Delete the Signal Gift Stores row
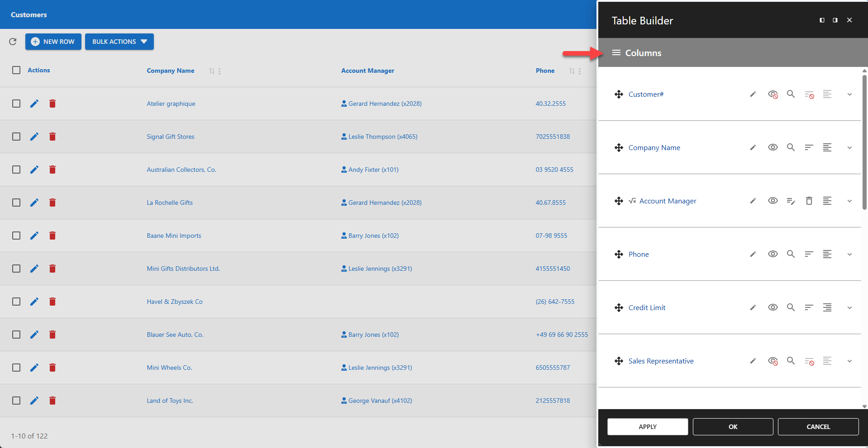 [x=52, y=137]
